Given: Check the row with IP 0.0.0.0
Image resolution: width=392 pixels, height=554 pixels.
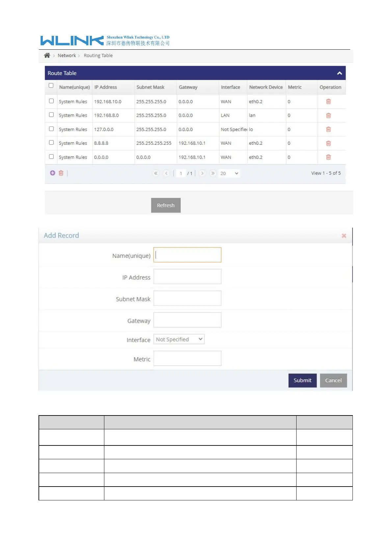Looking at the screenshot, I should (51, 157).
